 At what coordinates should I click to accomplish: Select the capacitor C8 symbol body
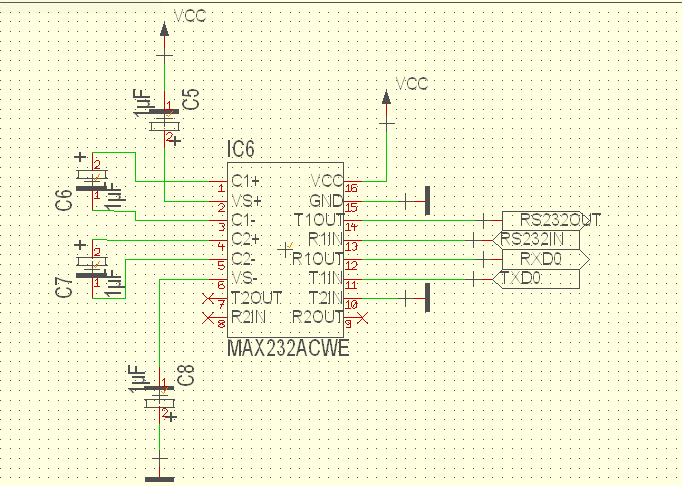click(159, 396)
